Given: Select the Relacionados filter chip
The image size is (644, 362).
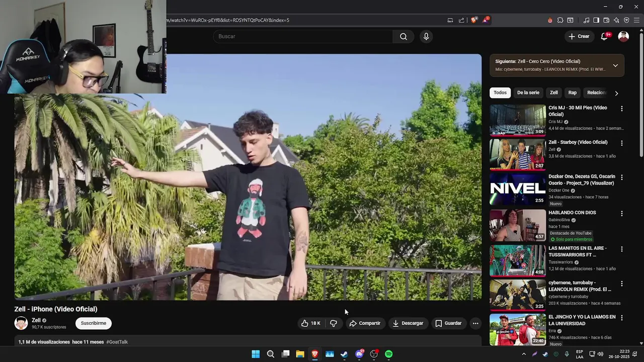Looking at the screenshot, I should point(597,93).
